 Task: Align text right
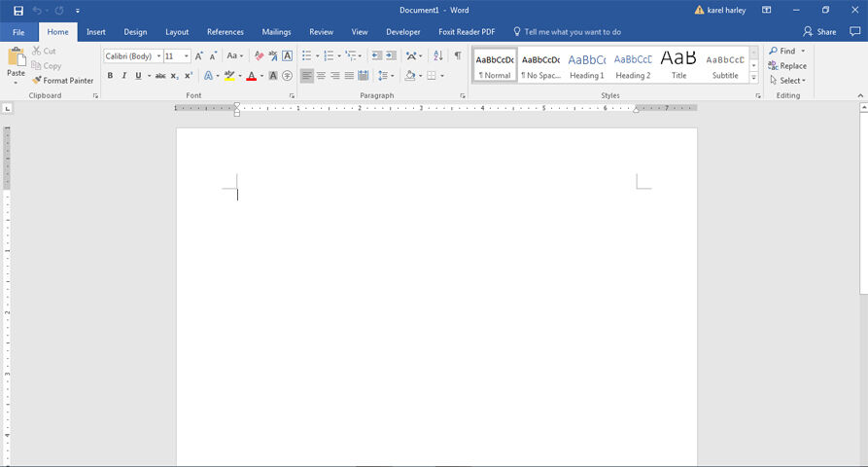click(x=335, y=75)
